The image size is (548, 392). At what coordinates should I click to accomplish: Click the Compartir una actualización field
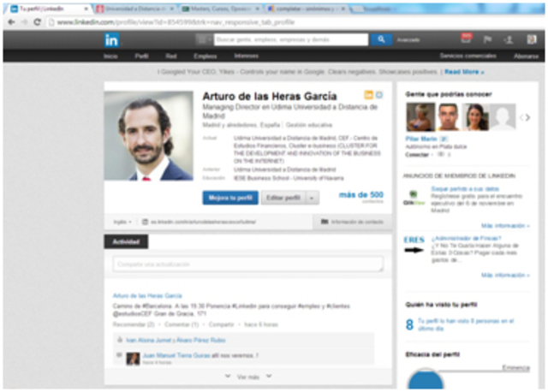[x=247, y=264]
